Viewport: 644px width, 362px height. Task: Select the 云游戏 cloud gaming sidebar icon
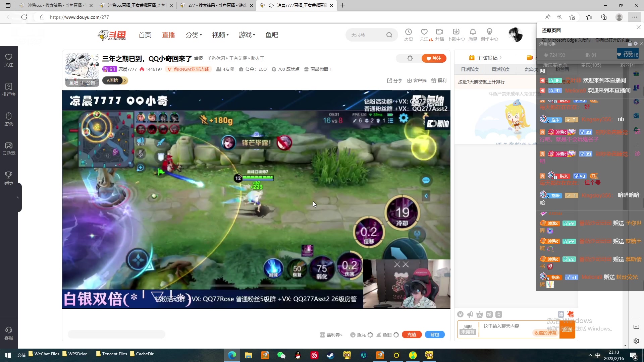[9, 148]
